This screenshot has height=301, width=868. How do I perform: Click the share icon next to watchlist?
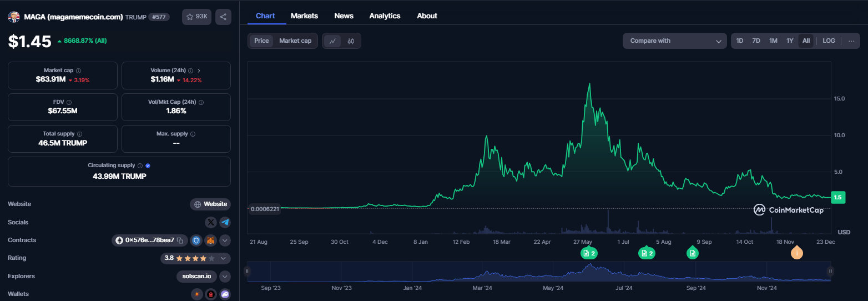[x=223, y=17]
